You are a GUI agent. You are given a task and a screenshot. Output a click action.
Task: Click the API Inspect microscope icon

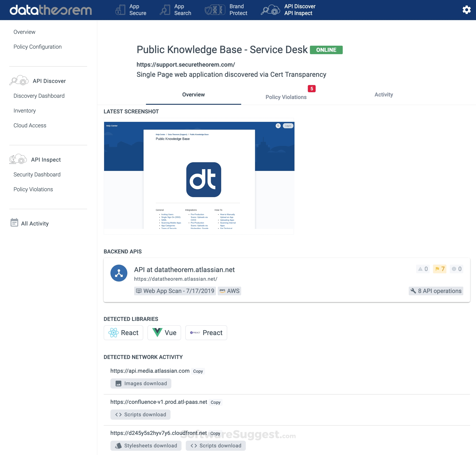point(18,159)
